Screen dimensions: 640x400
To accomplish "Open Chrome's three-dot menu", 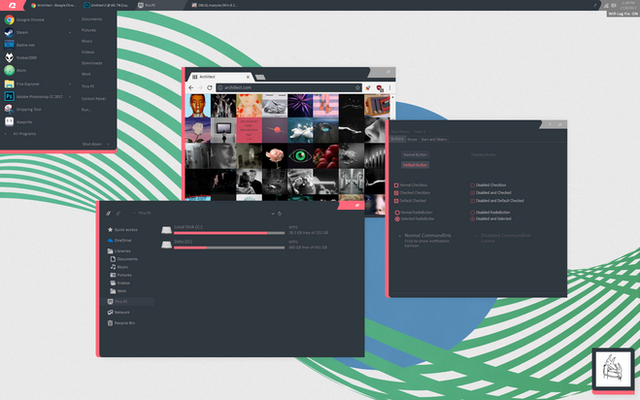I will [390, 87].
